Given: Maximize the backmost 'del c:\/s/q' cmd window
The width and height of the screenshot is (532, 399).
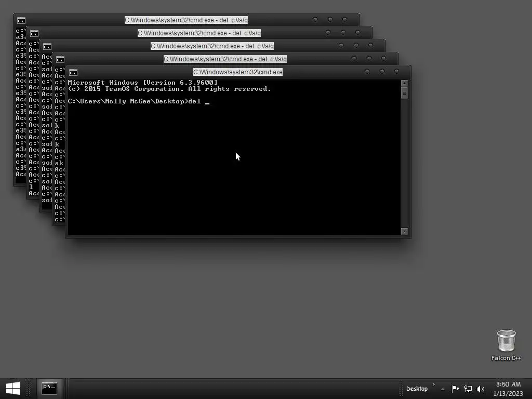Looking at the screenshot, I should tap(330, 19).
